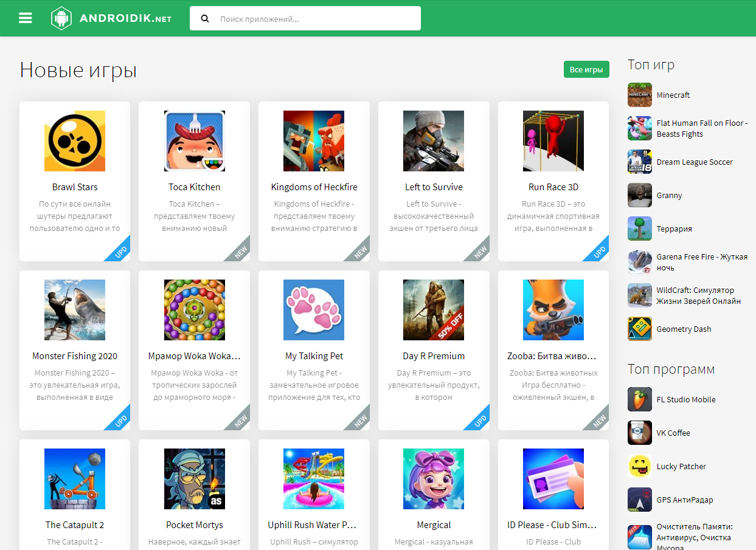Open the Dream League Soccer link

click(695, 162)
